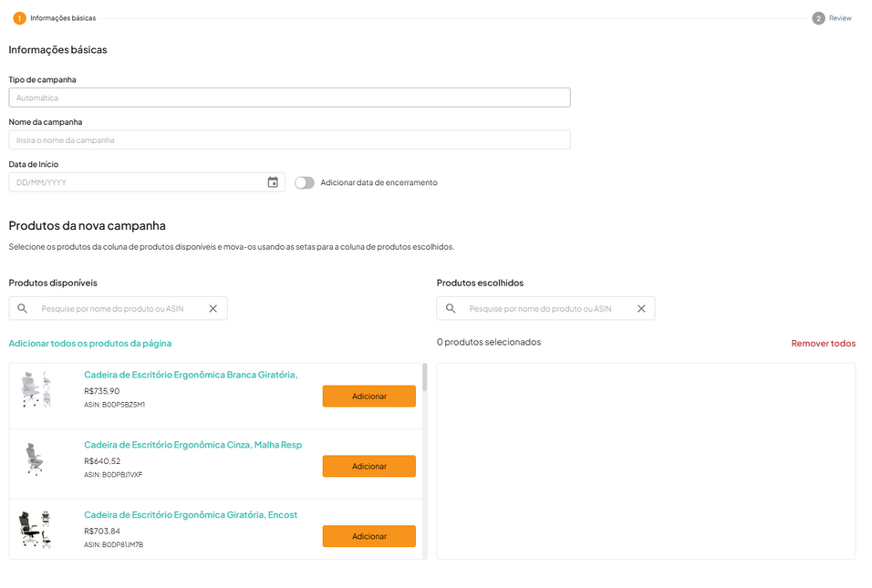Open the Tipo de campanha Automática dropdown
Image resolution: width=872 pixels, height=588 pixels.
coord(289,97)
